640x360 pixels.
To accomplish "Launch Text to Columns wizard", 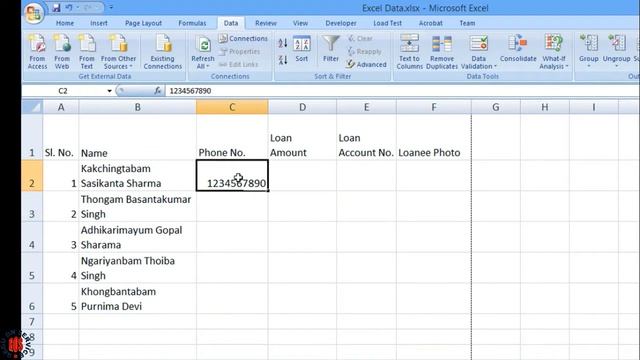I will [409, 52].
